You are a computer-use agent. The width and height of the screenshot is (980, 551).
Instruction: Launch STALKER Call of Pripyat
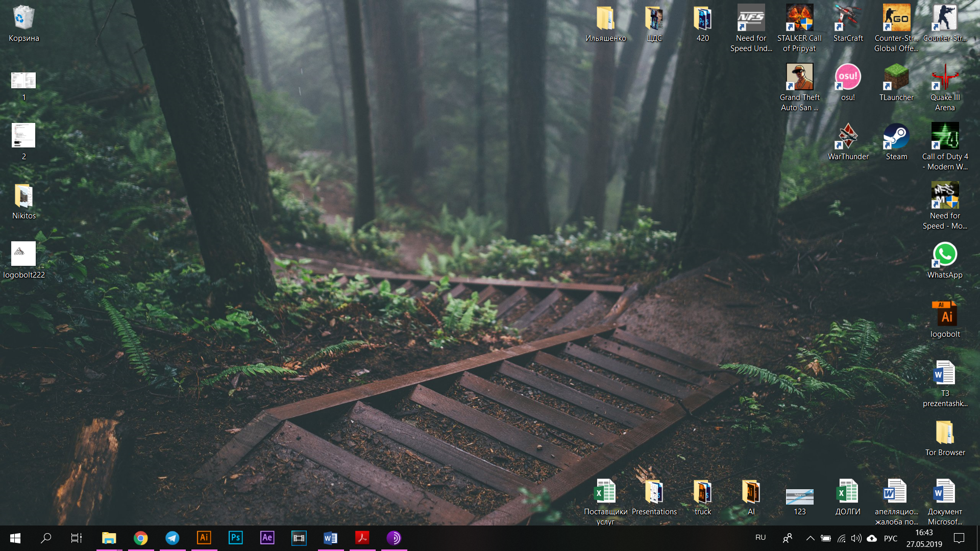click(799, 29)
